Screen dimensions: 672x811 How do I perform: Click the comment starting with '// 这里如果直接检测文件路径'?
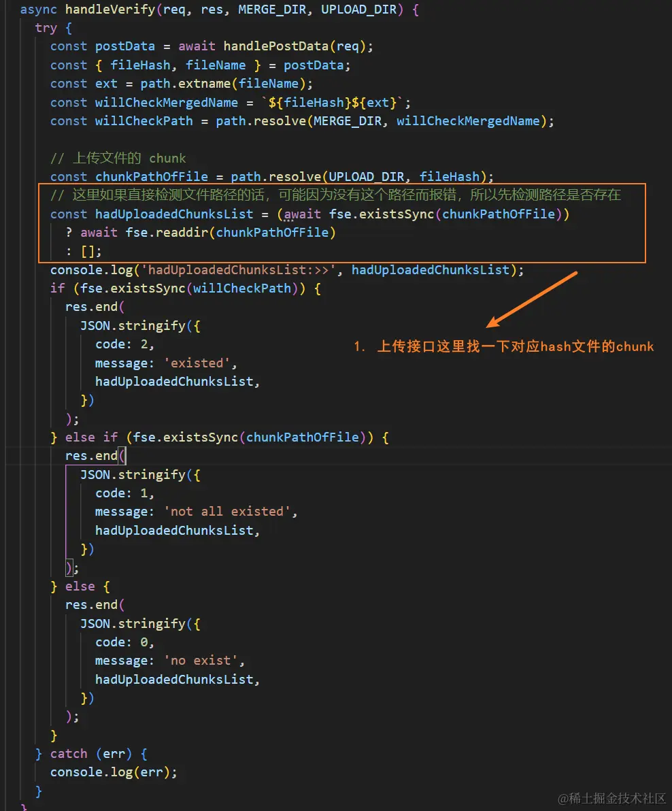[335, 195]
